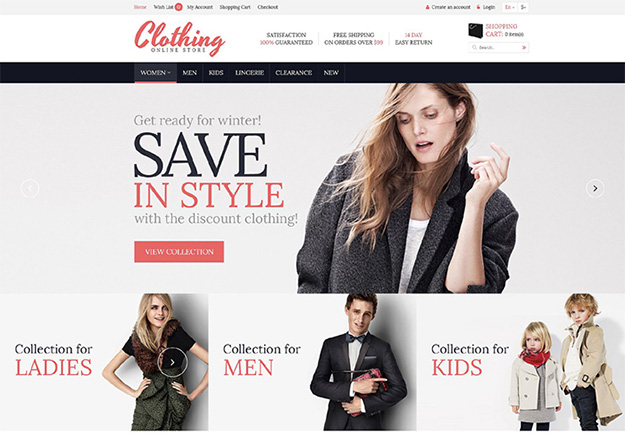Click the Wish List count badge
625x435 pixels.
click(x=178, y=7)
